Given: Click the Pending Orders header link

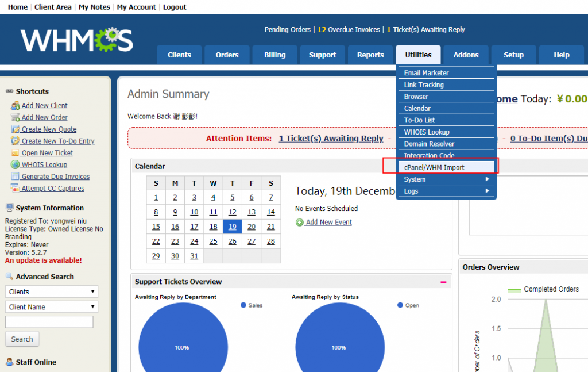Looking at the screenshot, I should point(288,30).
